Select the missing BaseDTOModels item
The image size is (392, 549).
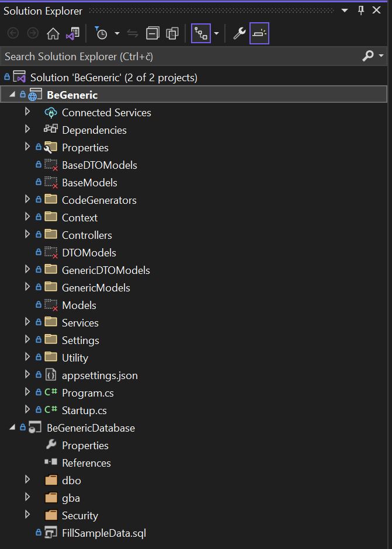click(x=99, y=165)
